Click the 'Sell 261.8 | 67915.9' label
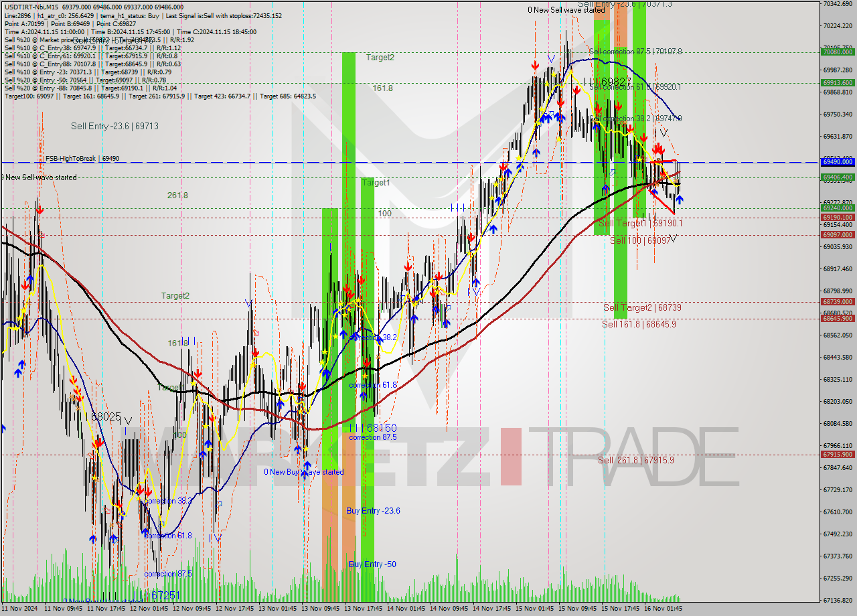The width and height of the screenshot is (857, 616). pos(636,460)
